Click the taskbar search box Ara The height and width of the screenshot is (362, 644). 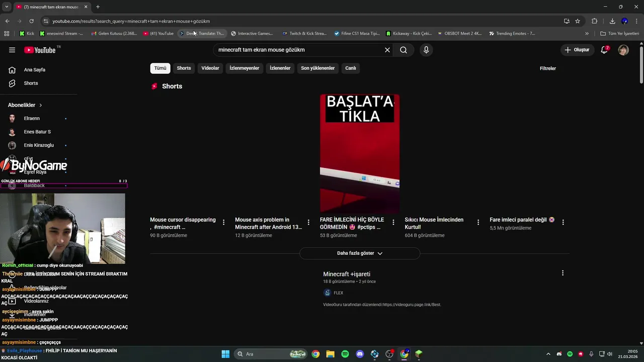pyautogui.click(x=271, y=354)
